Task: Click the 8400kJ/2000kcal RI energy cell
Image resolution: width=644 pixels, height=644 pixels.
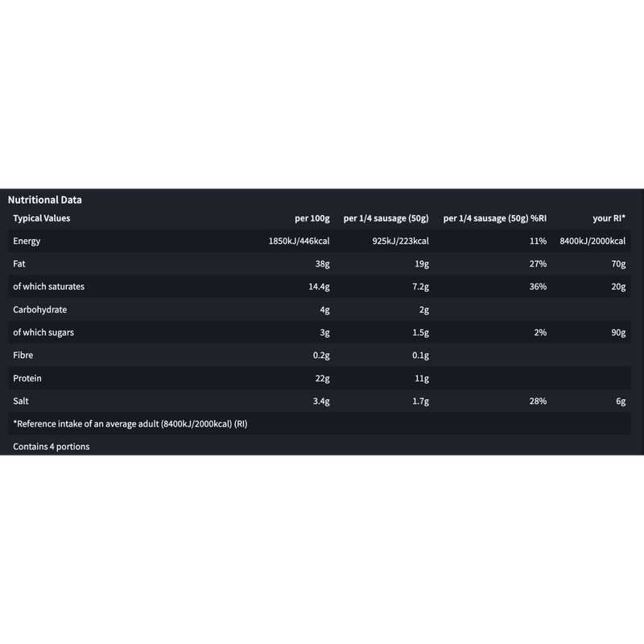Action: [x=592, y=241]
